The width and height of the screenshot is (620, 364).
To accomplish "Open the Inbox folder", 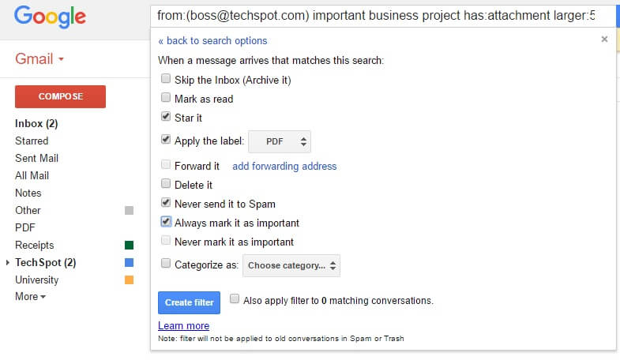I will [x=36, y=124].
